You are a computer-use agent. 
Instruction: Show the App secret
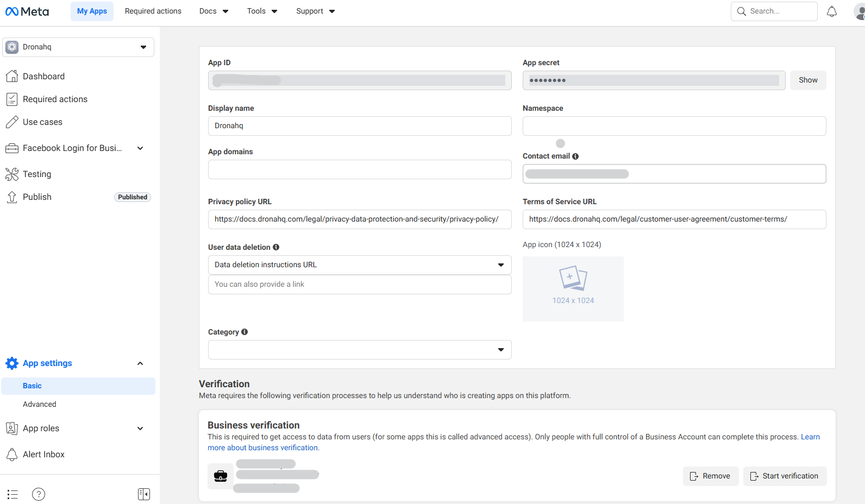[x=807, y=80]
